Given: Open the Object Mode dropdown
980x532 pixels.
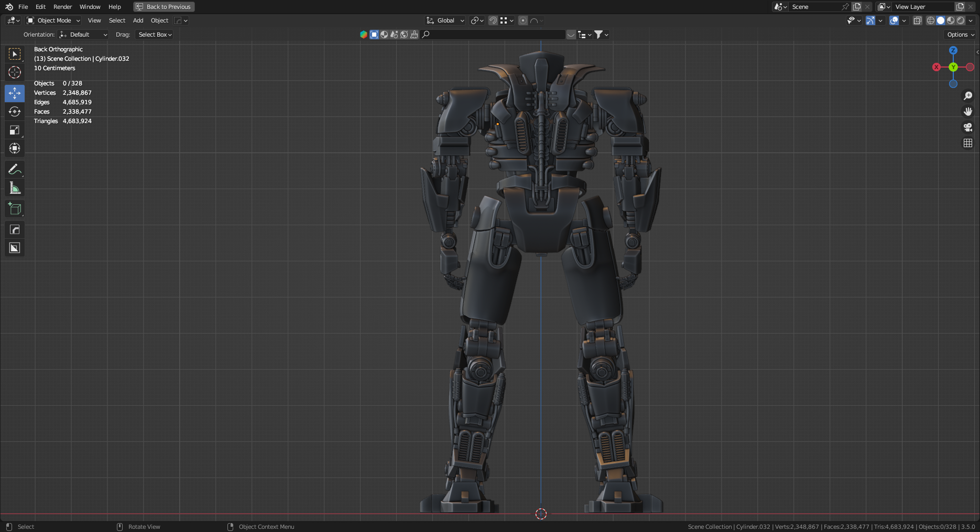Looking at the screenshot, I should click(53, 20).
